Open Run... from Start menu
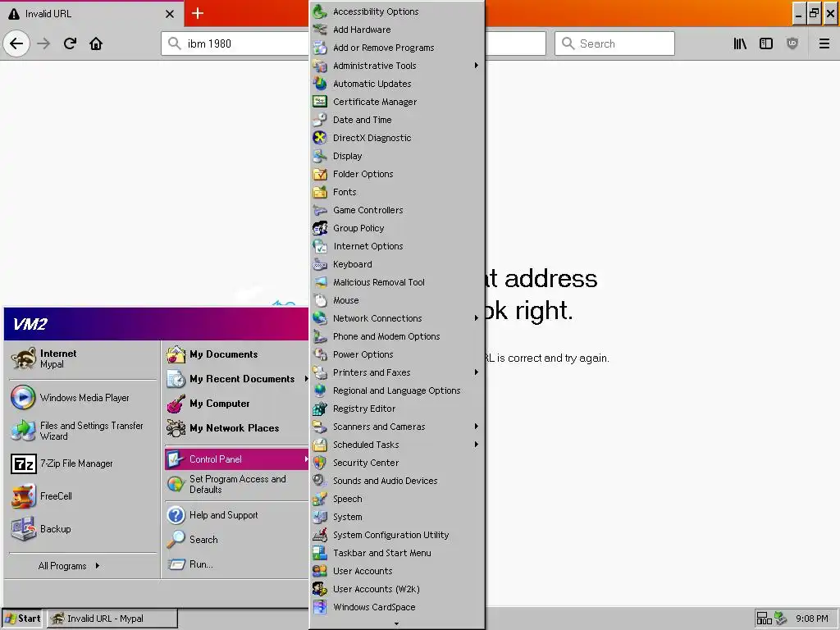The width and height of the screenshot is (840, 630). click(236, 564)
